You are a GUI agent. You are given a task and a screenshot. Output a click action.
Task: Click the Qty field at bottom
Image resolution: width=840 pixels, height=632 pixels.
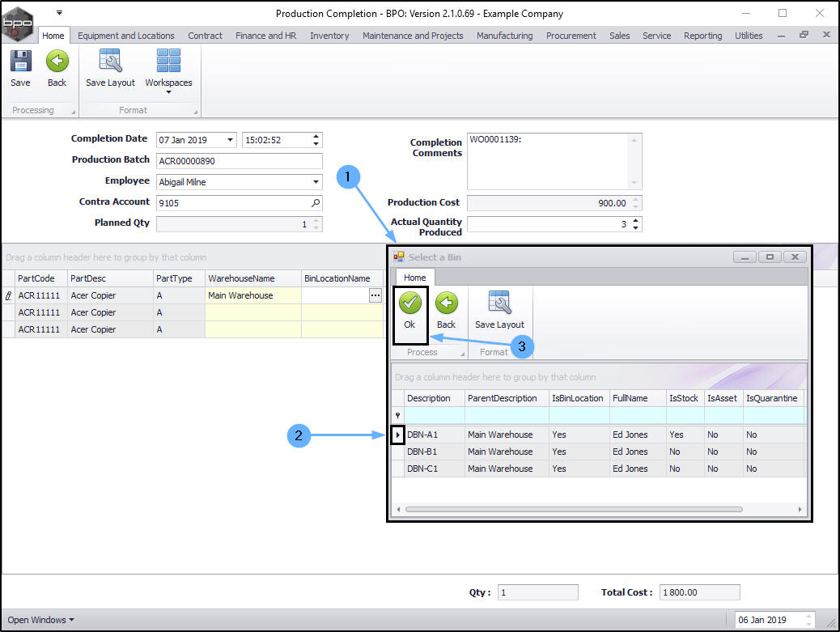[538, 592]
